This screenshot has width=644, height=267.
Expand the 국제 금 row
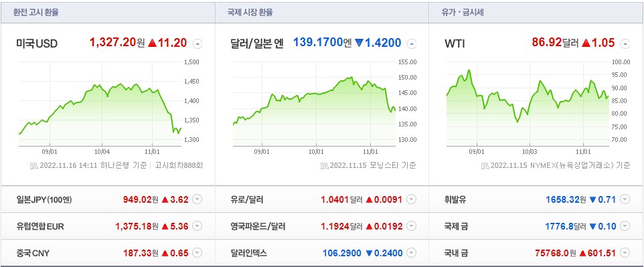pyautogui.click(x=625, y=226)
